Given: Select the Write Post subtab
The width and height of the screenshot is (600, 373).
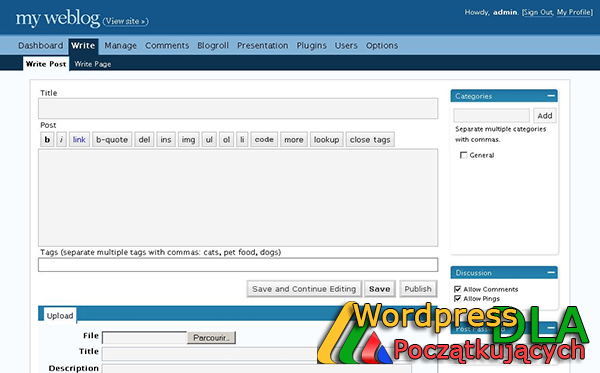Looking at the screenshot, I should pyautogui.click(x=46, y=64).
